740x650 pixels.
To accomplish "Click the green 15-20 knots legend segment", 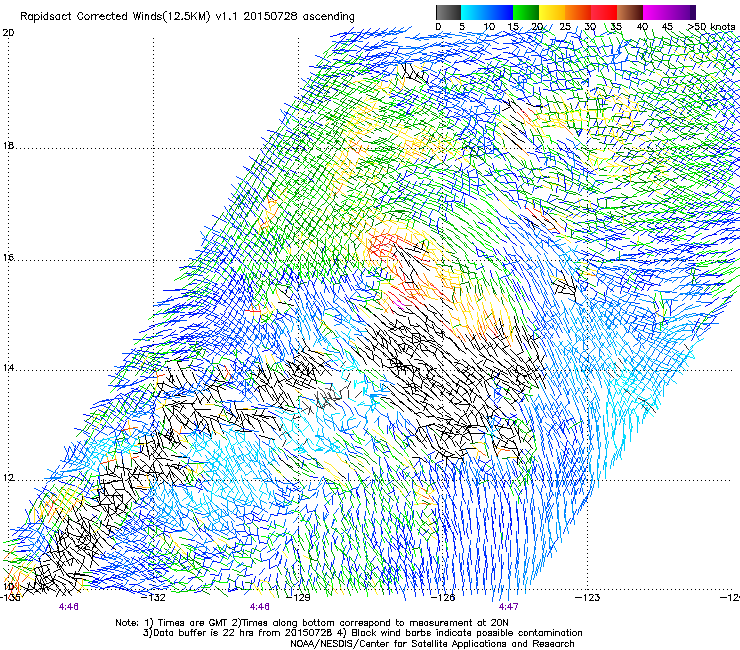I will click(526, 12).
